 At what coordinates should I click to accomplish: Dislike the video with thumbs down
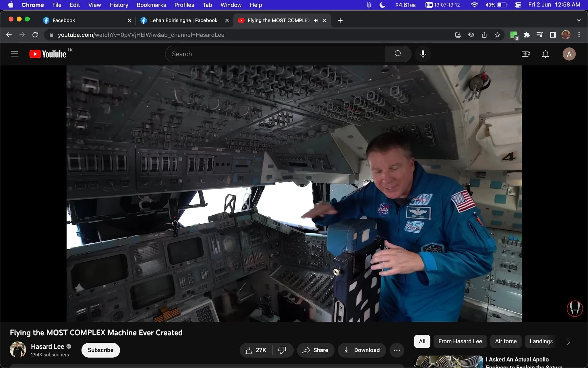pos(282,350)
